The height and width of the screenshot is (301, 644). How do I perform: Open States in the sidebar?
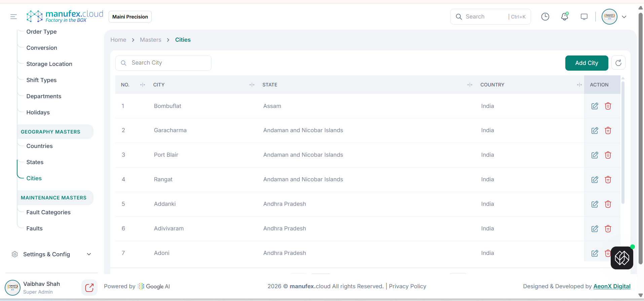[x=35, y=162]
